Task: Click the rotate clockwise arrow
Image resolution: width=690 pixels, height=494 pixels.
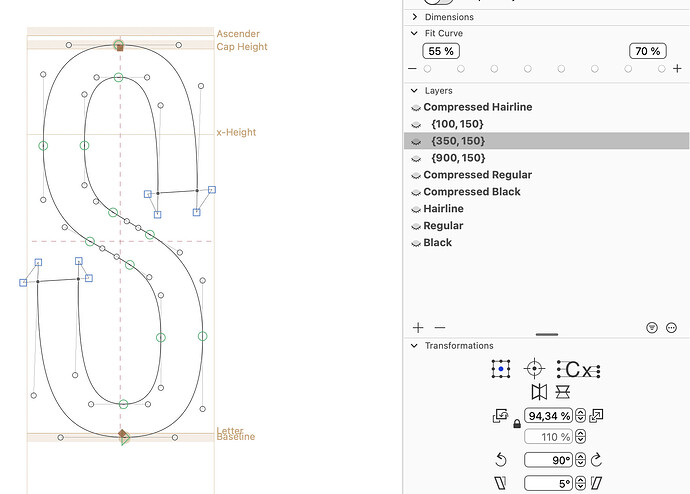Action: [597, 460]
